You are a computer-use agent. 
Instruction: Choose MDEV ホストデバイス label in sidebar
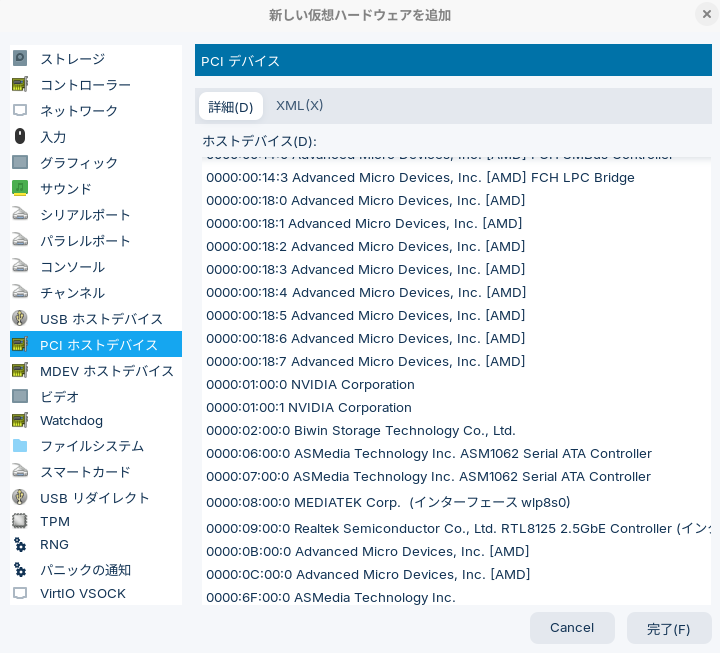[107, 371]
